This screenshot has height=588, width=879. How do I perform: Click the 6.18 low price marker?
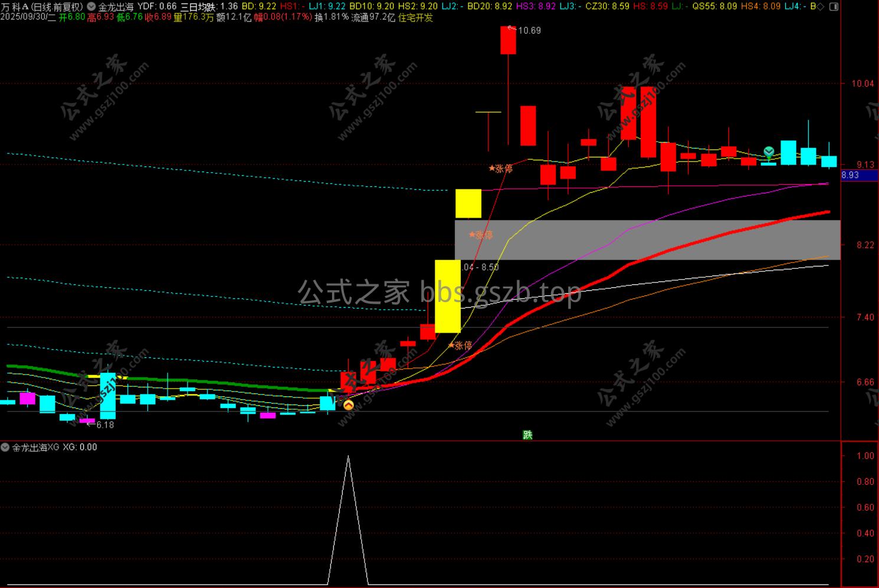(x=103, y=425)
